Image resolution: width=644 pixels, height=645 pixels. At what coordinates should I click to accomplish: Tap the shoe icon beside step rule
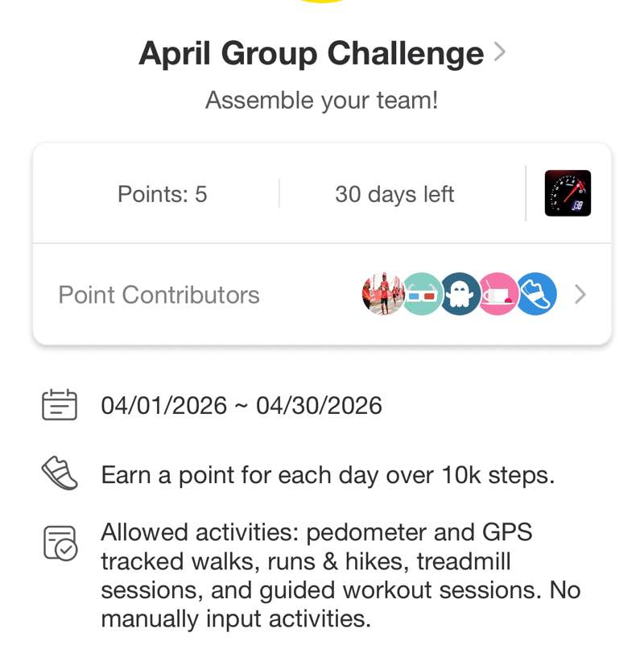coord(60,473)
